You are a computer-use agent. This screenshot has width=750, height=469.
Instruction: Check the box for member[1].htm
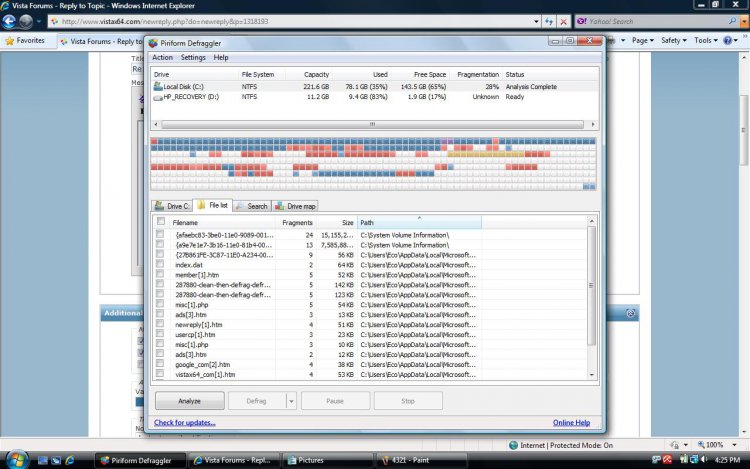pyautogui.click(x=160, y=274)
